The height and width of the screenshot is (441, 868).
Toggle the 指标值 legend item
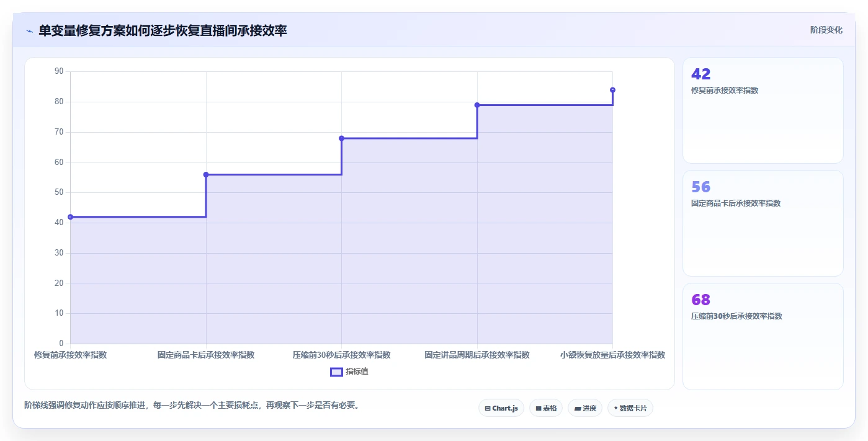pos(349,372)
